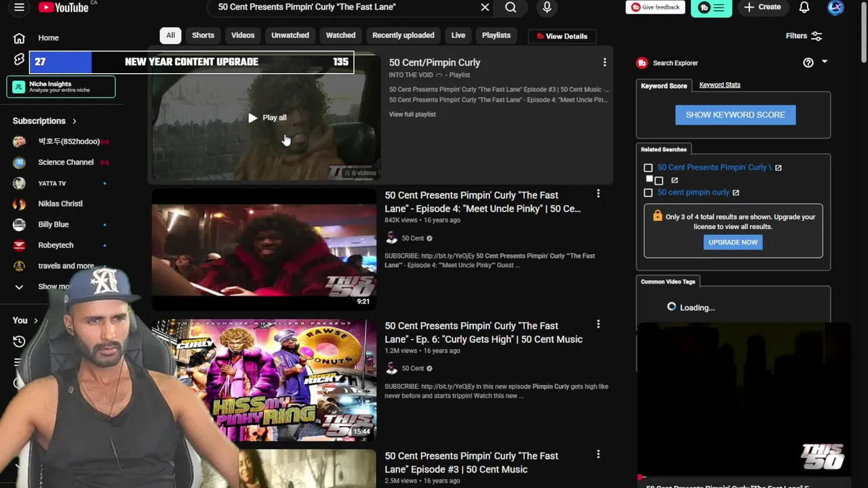Click Play all on the playlist thumbnail
Image resolution: width=868 pixels, height=488 pixels.
(267, 118)
